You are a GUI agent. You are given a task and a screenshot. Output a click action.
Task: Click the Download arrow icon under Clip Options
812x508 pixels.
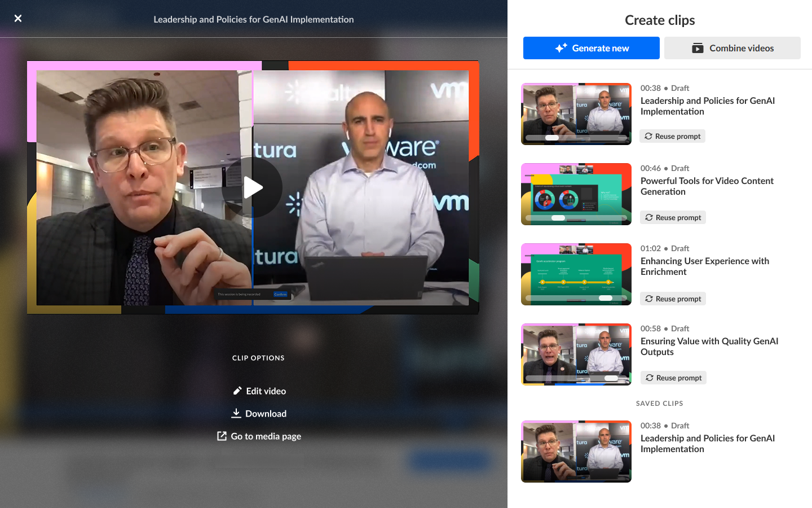tap(236, 413)
